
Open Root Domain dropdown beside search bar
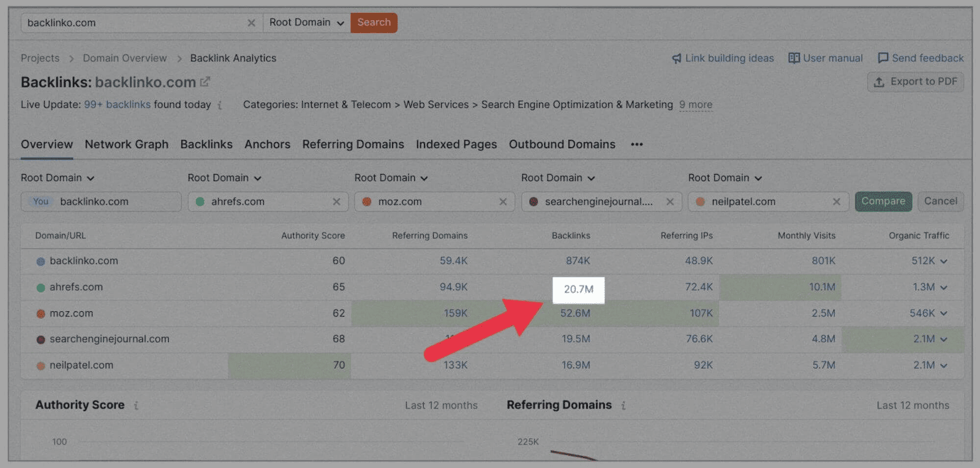coord(306,23)
